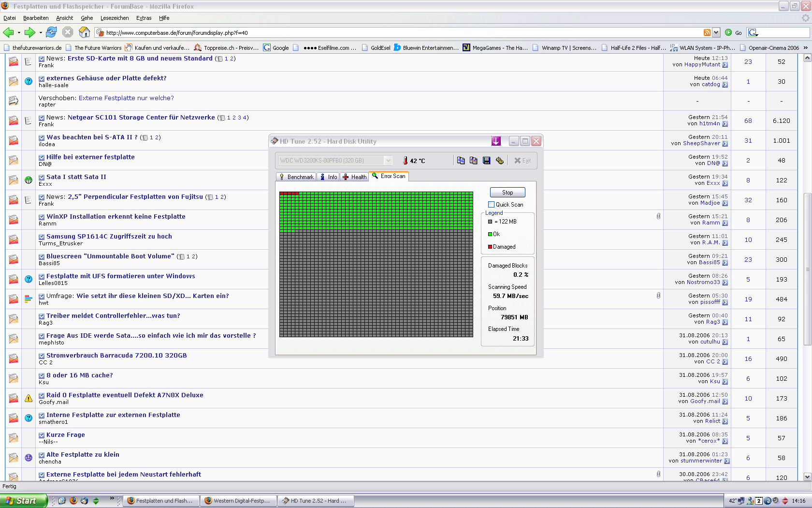Click the RSS feed icon in address bar
The height and width of the screenshot is (508, 812).
coord(707,32)
